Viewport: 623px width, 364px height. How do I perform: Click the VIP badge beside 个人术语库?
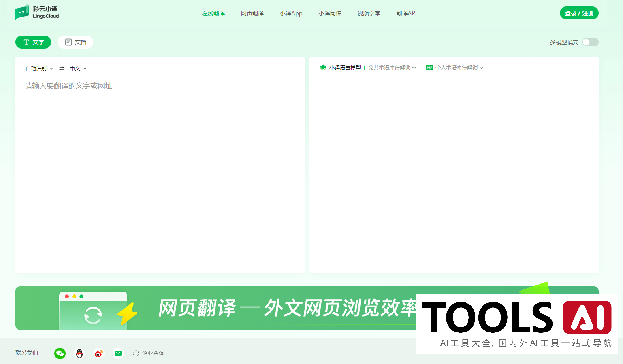point(429,68)
